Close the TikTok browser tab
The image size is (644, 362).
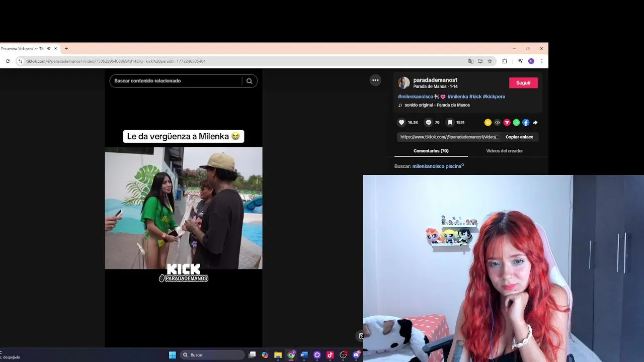click(x=55, y=49)
